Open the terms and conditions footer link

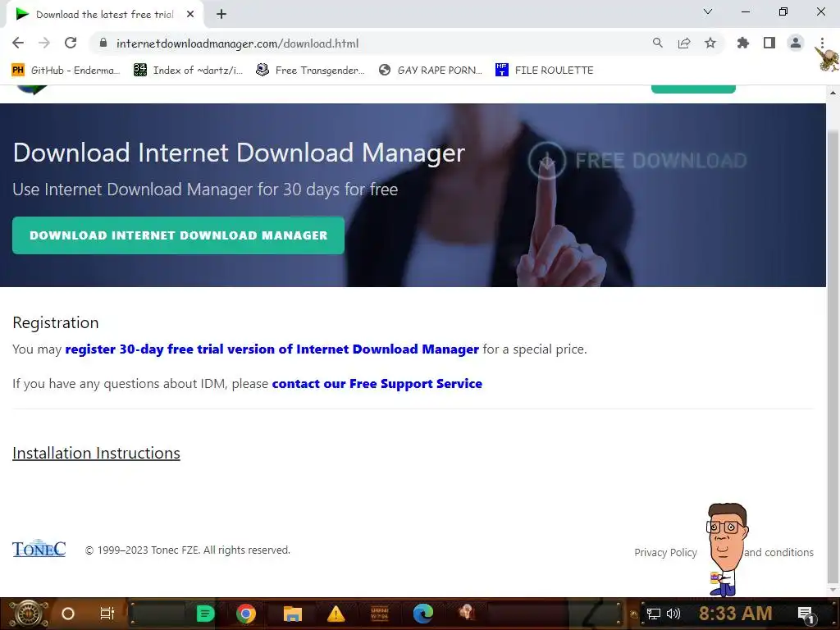(778, 552)
